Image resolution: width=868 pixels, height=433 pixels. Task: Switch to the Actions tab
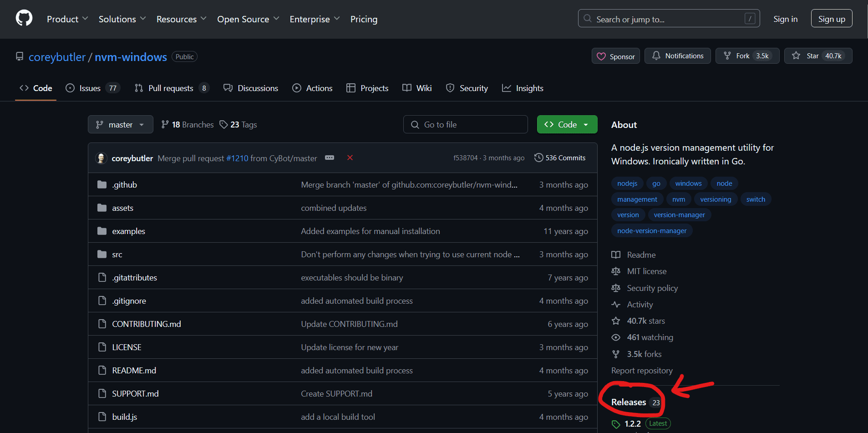pos(312,88)
